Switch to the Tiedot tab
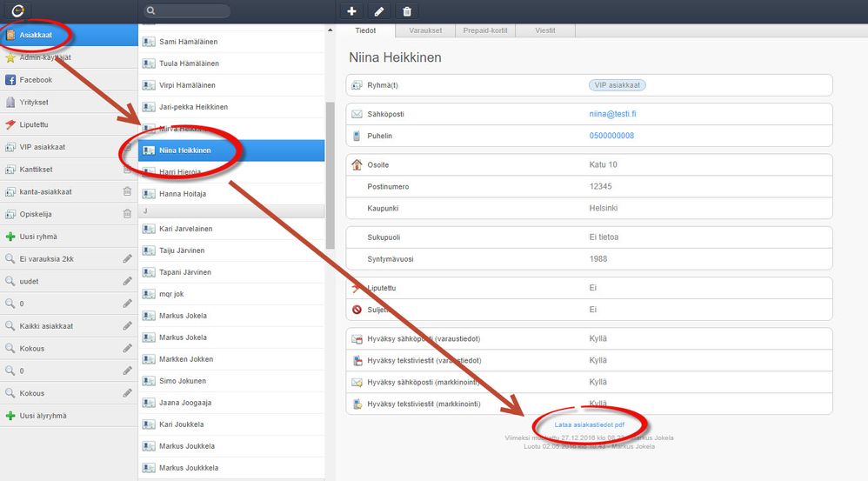The height and width of the screenshot is (481, 868). coord(365,30)
